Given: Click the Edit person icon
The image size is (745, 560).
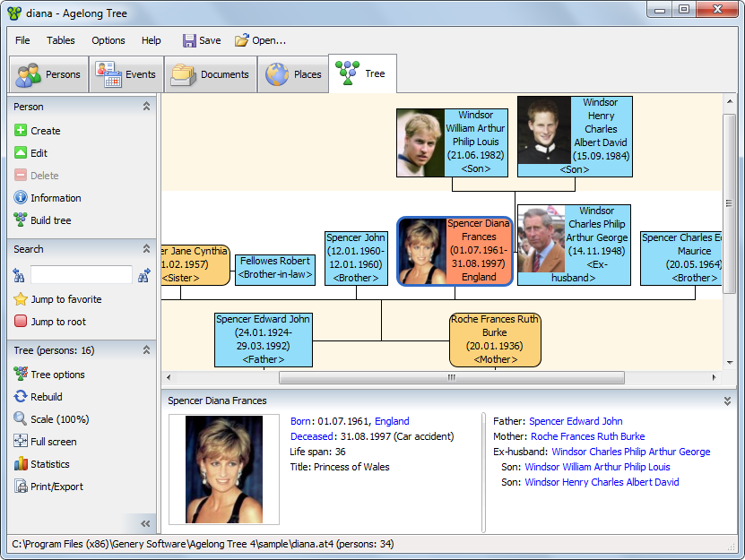Looking at the screenshot, I should (21, 153).
